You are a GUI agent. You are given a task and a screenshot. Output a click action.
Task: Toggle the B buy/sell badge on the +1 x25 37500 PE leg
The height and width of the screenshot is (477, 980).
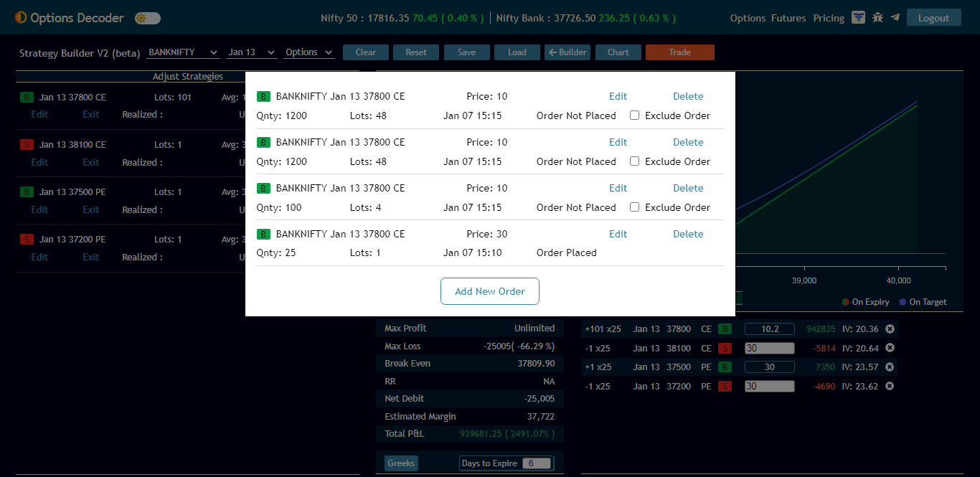pos(725,367)
